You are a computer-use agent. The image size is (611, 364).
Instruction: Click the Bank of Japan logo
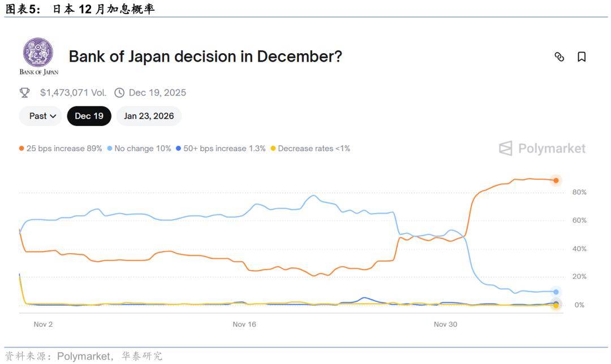pos(38,56)
